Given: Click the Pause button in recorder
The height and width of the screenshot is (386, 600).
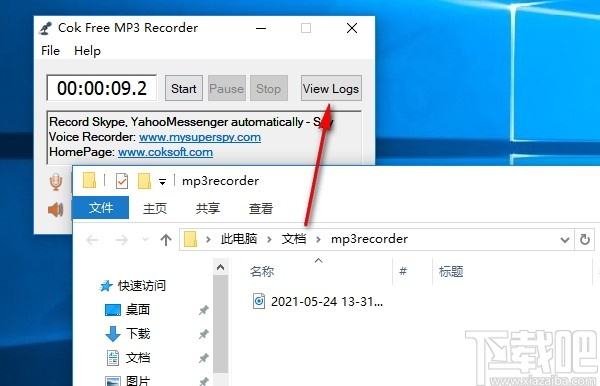Looking at the screenshot, I should coord(227,88).
